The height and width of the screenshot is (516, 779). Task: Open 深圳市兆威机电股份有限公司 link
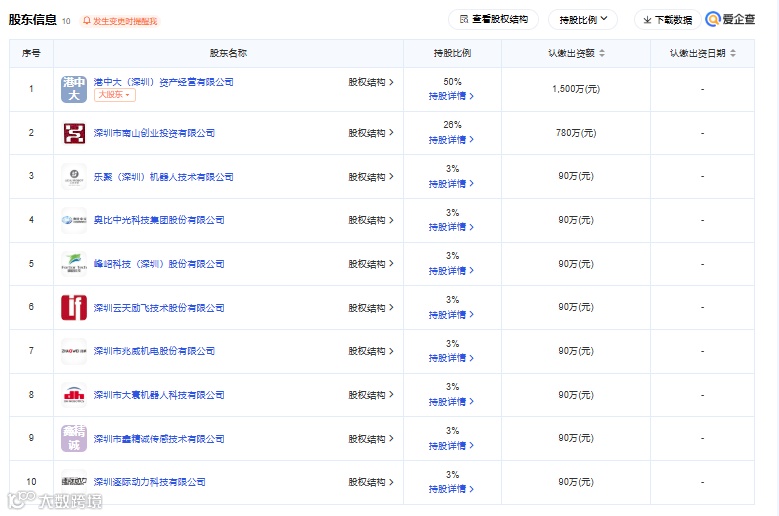click(x=154, y=351)
